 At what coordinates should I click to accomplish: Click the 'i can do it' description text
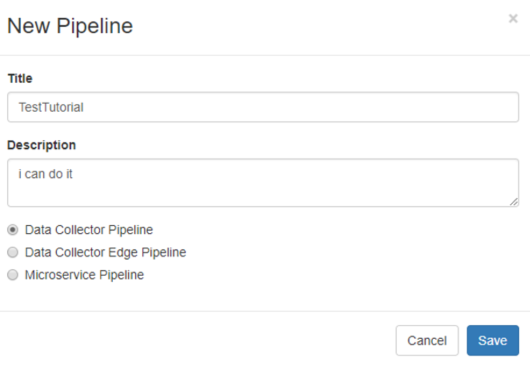point(45,174)
